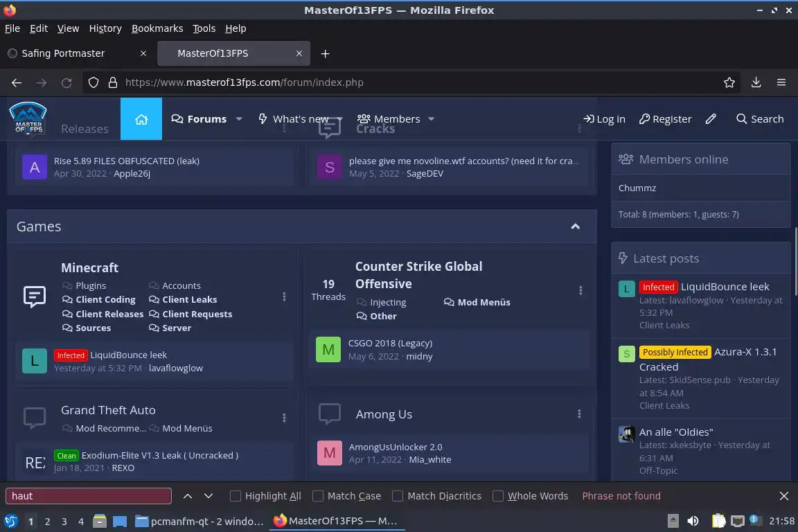Image resolution: width=798 pixels, height=532 pixels.
Task: Open forum Search
Action: (x=760, y=119)
